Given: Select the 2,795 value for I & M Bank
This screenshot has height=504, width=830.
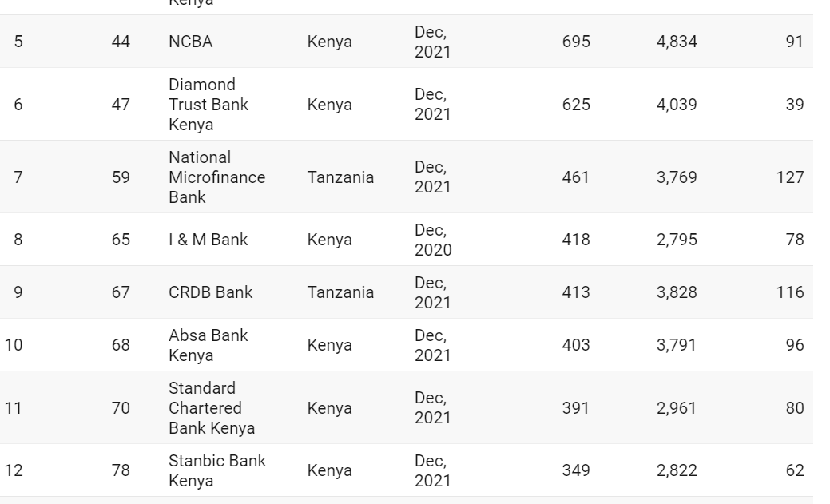Looking at the screenshot, I should [x=677, y=240].
